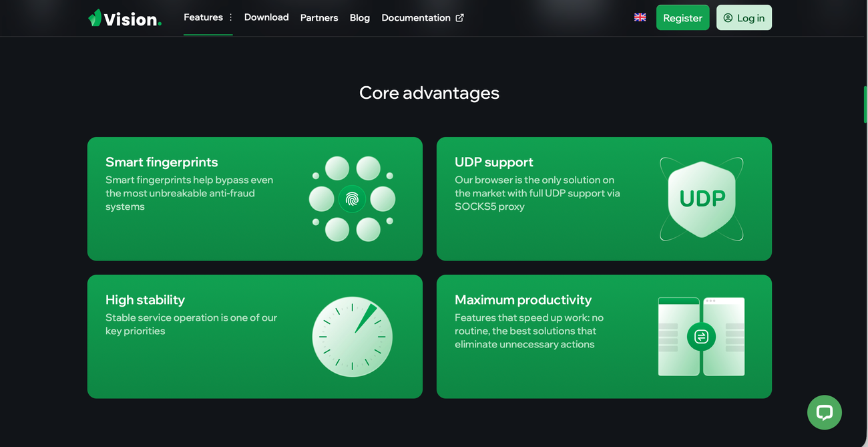Click the clock gauge in the High stability card
Viewport: 868px width, 447px height.
352,337
